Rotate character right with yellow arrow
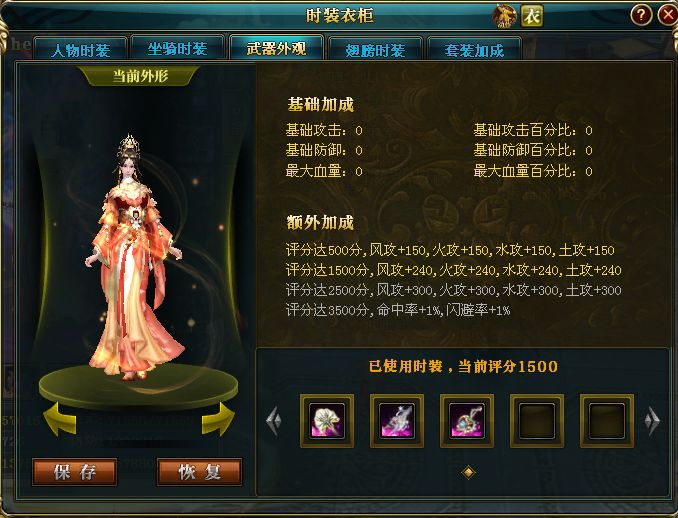 click(218, 419)
